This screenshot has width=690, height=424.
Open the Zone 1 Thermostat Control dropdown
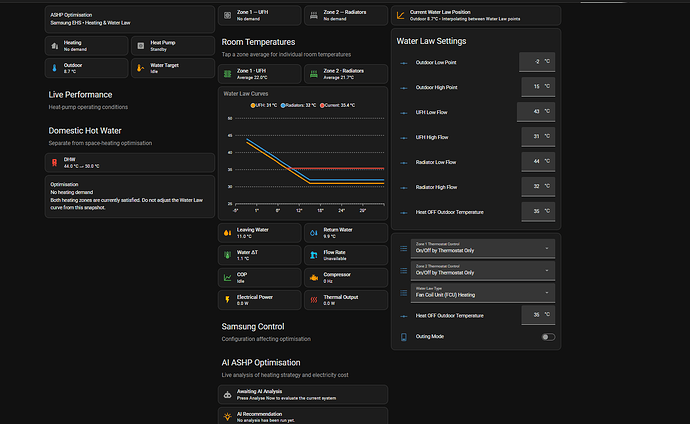[x=483, y=249]
